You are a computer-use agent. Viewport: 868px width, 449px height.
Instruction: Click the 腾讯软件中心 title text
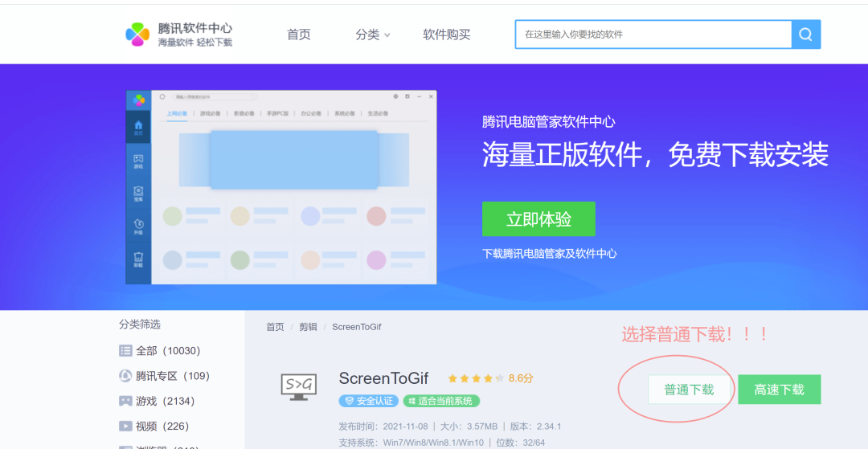[194, 28]
